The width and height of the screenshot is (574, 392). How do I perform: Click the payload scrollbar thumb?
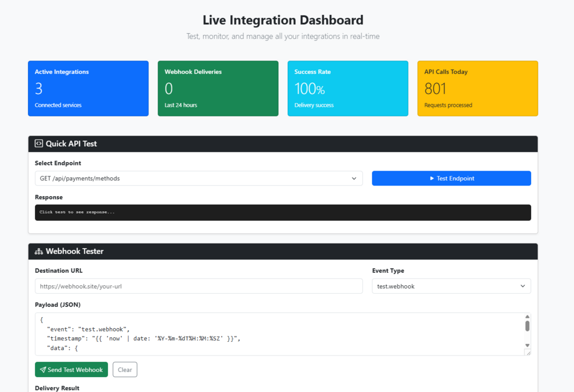coord(527,326)
